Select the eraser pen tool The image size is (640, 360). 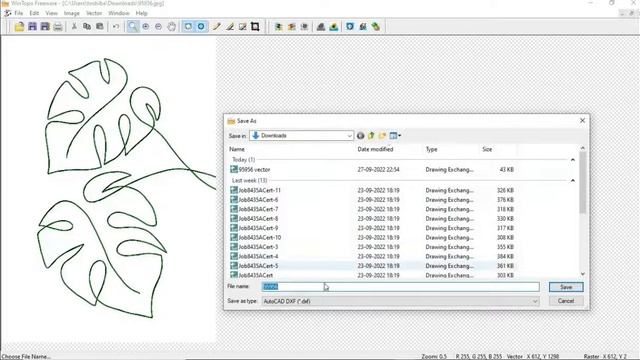[230, 27]
